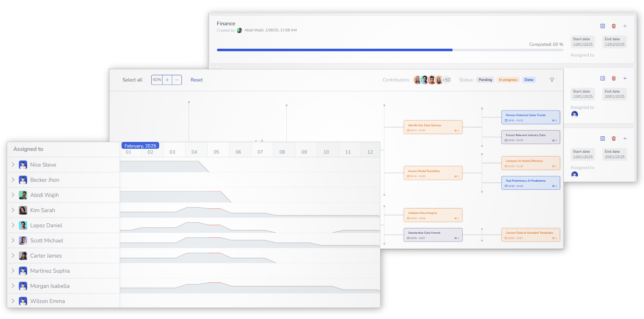The width and height of the screenshot is (644, 319).
Task: Expand the Kim Sarah row
Action: (13, 210)
